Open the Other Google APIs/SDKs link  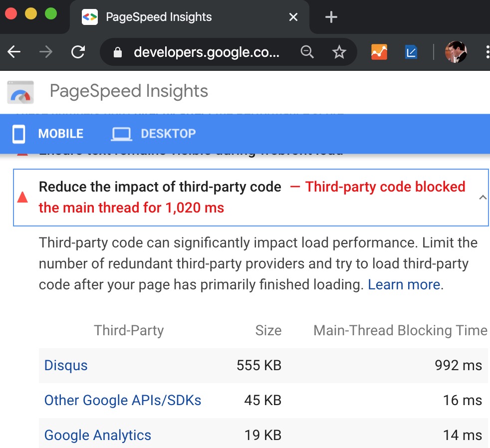[x=123, y=401]
